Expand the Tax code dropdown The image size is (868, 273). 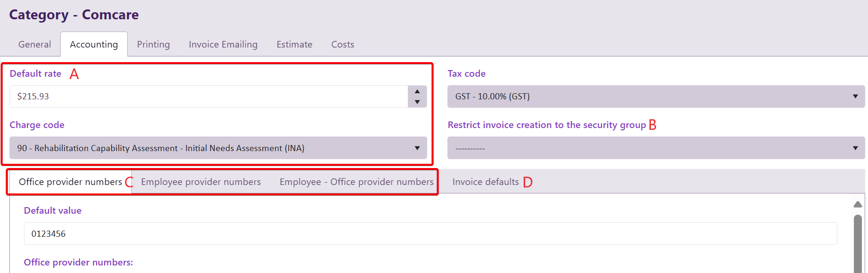pyautogui.click(x=656, y=96)
